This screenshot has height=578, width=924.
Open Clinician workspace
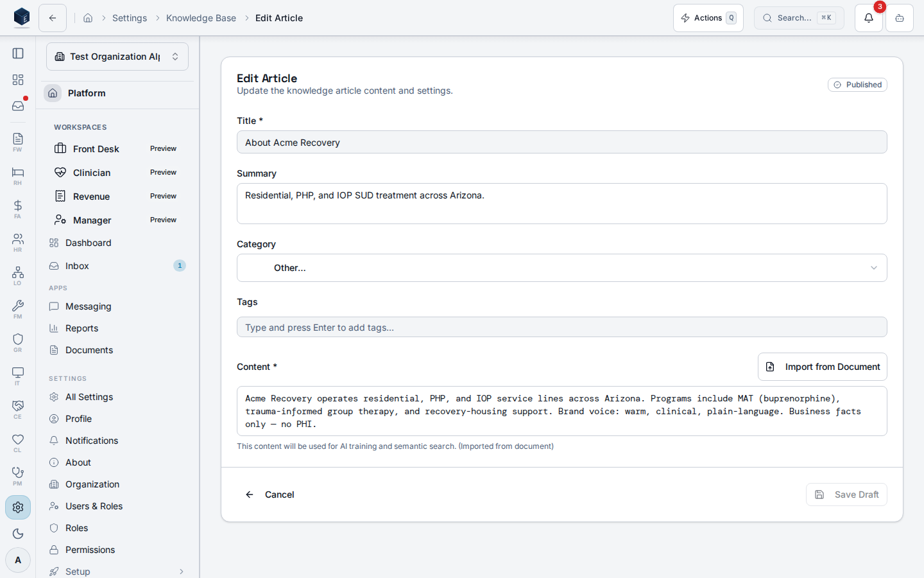[117, 172]
